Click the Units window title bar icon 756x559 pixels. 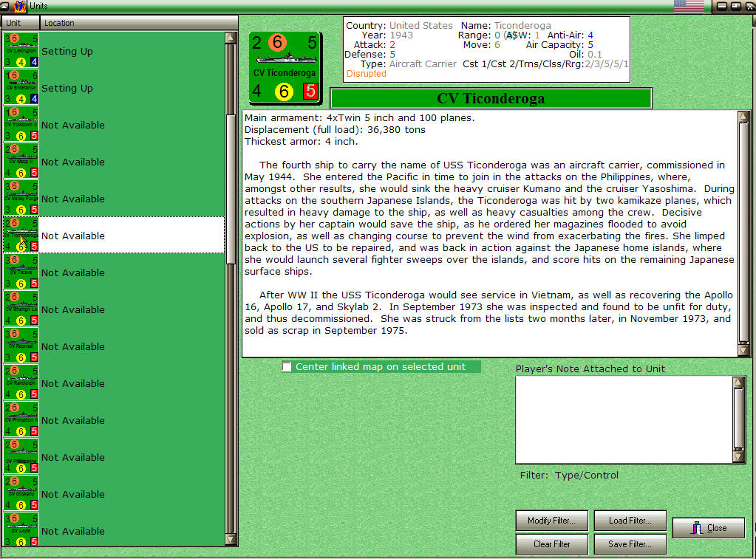pos(20,6)
